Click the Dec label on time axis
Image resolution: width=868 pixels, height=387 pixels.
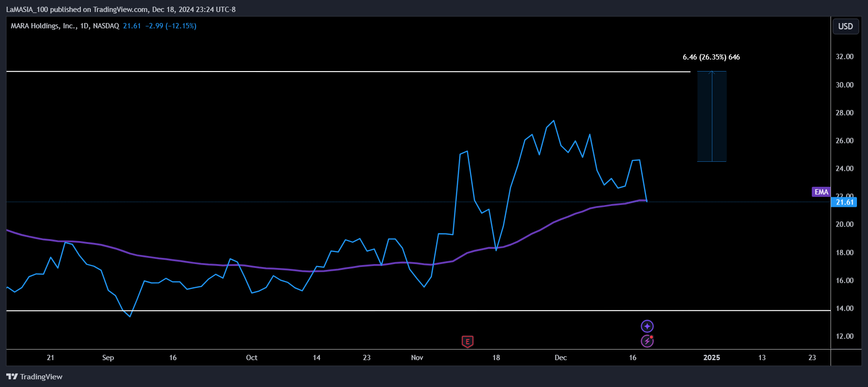tap(561, 358)
